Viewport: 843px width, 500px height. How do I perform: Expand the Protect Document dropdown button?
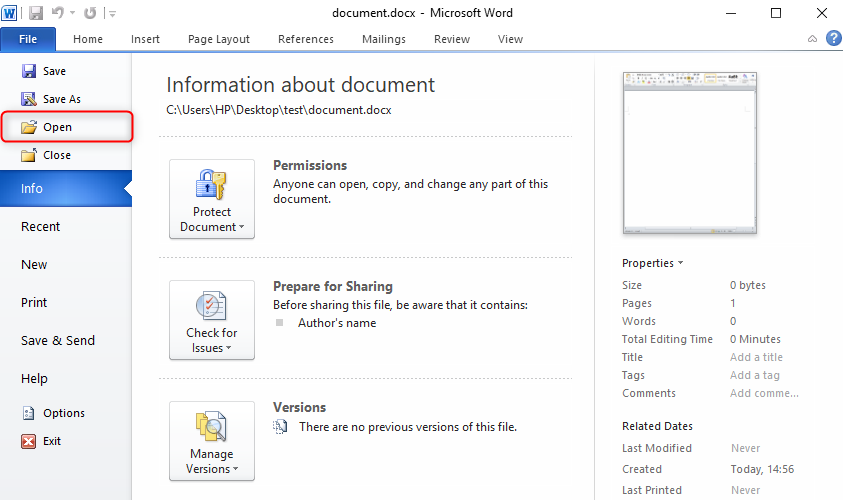(212, 199)
